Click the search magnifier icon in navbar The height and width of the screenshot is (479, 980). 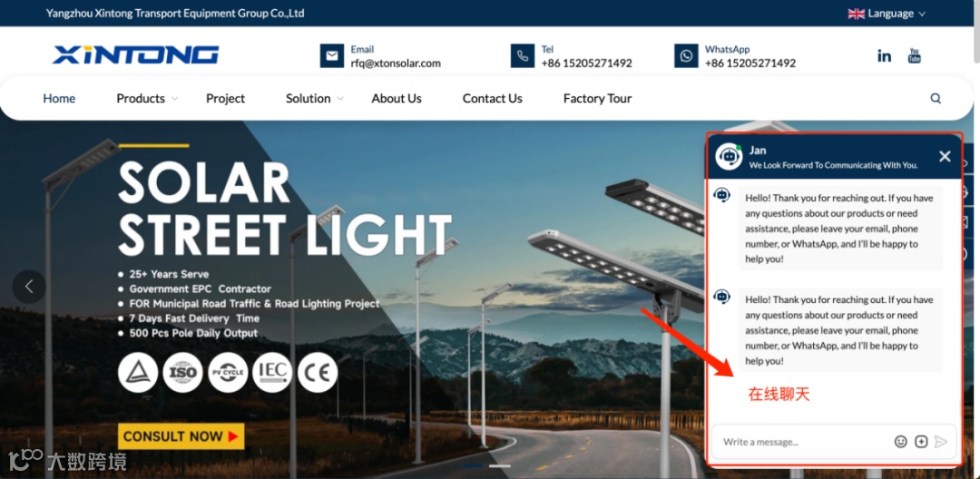point(936,98)
